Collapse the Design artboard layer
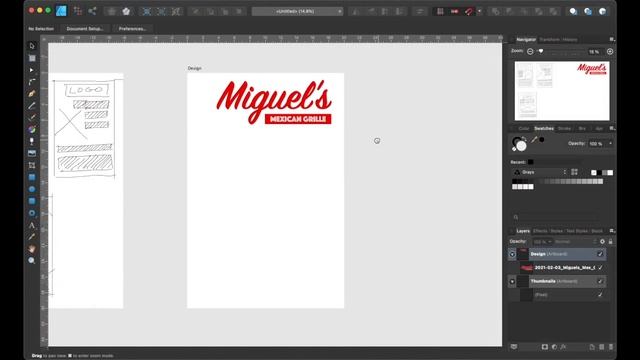The width and height of the screenshot is (640, 360). point(512,254)
